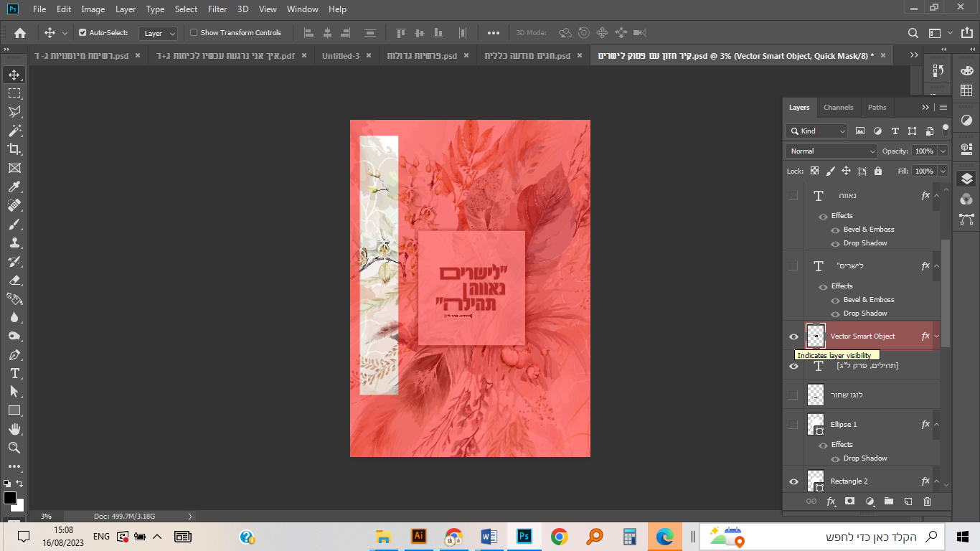980x551 pixels.
Task: Select the Eraser tool
Action: tap(14, 280)
